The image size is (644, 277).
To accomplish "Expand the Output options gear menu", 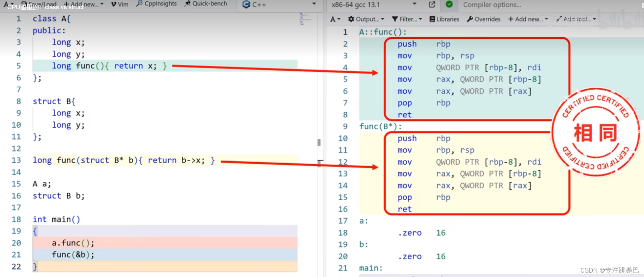I will pyautogui.click(x=366, y=19).
